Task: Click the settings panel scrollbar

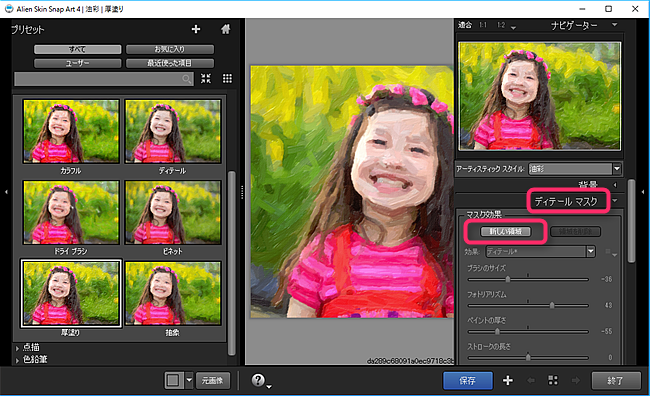Action: (x=631, y=221)
